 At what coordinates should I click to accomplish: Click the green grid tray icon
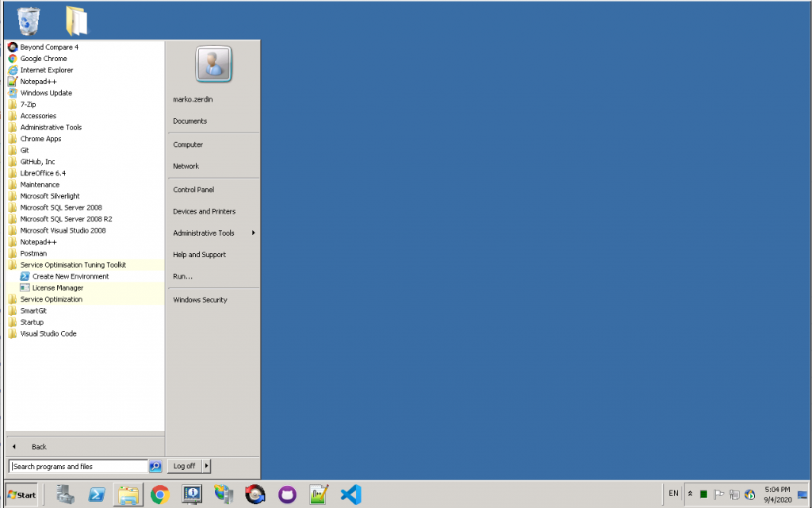pyautogui.click(x=703, y=494)
